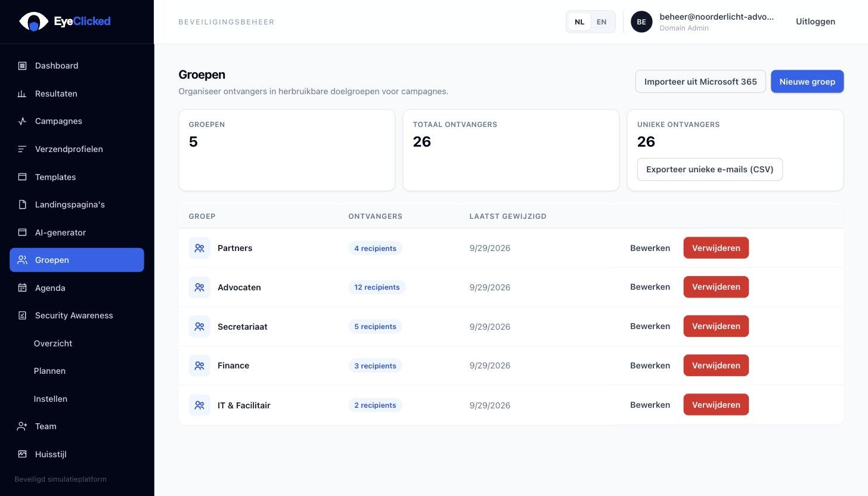868x496 pixels.
Task: Click the 3 recipients badge
Action: point(375,365)
